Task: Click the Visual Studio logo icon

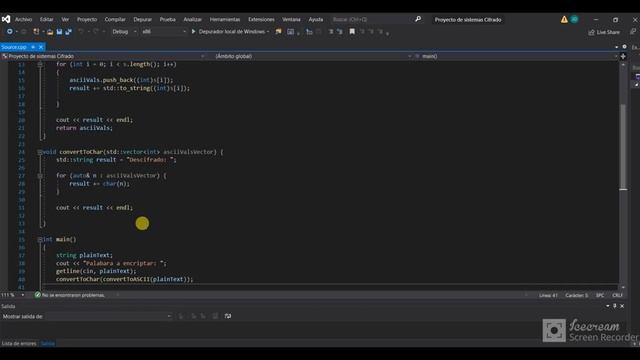Action: (6, 19)
